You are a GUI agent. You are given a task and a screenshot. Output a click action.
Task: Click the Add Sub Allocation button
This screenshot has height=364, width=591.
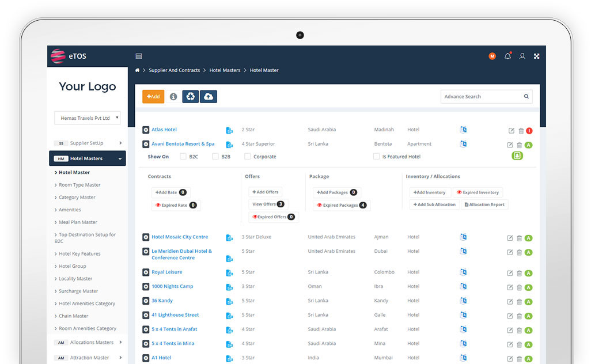(434, 204)
